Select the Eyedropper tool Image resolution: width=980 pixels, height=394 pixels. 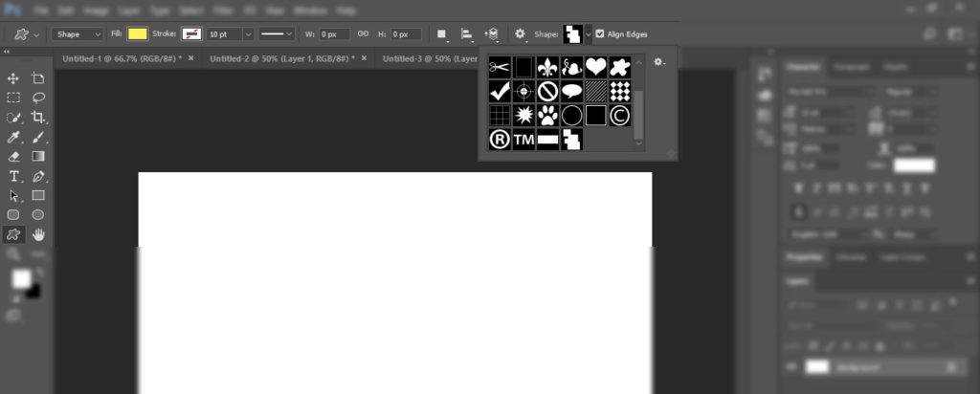pos(13,138)
